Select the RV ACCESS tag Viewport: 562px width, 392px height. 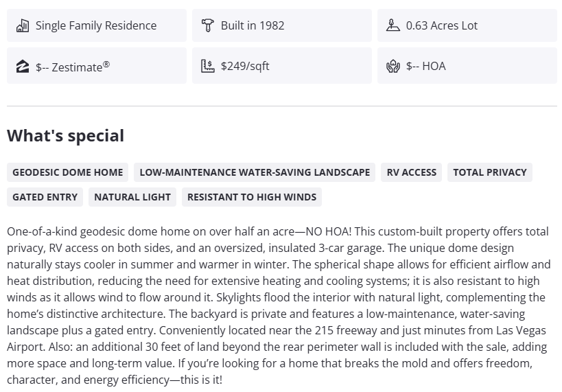point(412,172)
